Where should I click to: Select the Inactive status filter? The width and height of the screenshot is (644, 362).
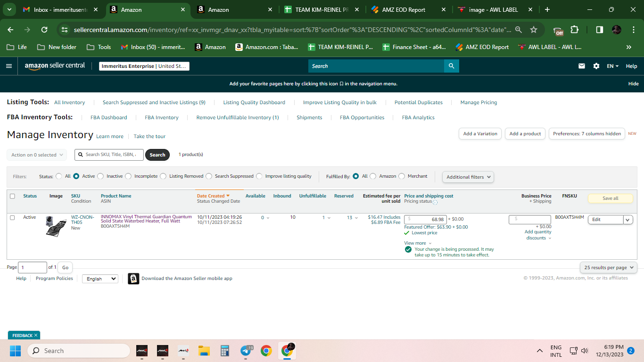[x=100, y=176]
